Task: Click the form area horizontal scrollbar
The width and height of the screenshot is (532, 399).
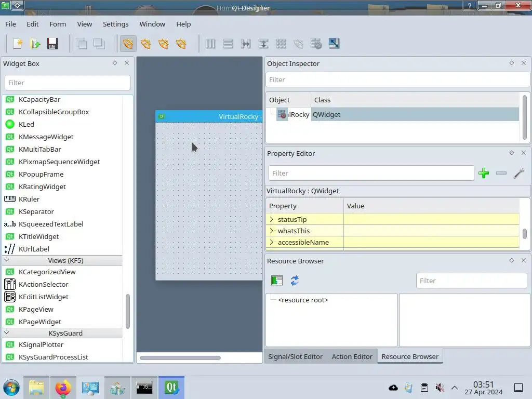Action: [x=180, y=357]
